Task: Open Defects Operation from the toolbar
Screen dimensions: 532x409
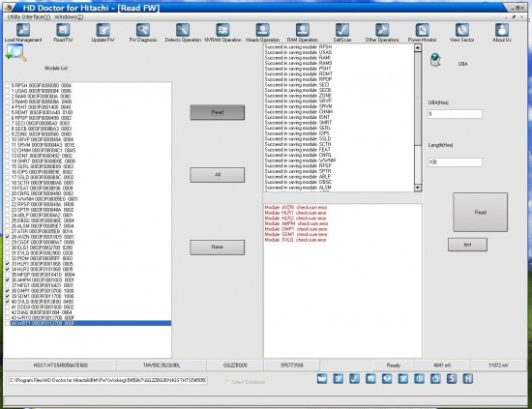Action: point(183,33)
